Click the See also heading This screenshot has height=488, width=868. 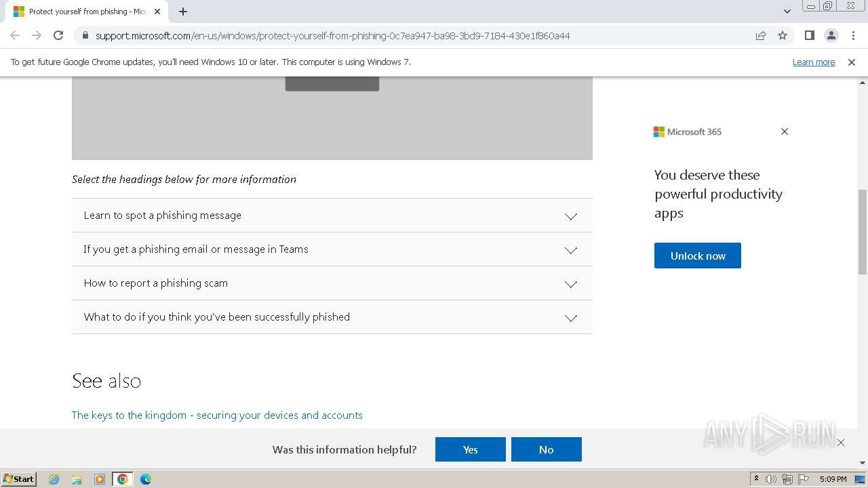[x=106, y=381]
